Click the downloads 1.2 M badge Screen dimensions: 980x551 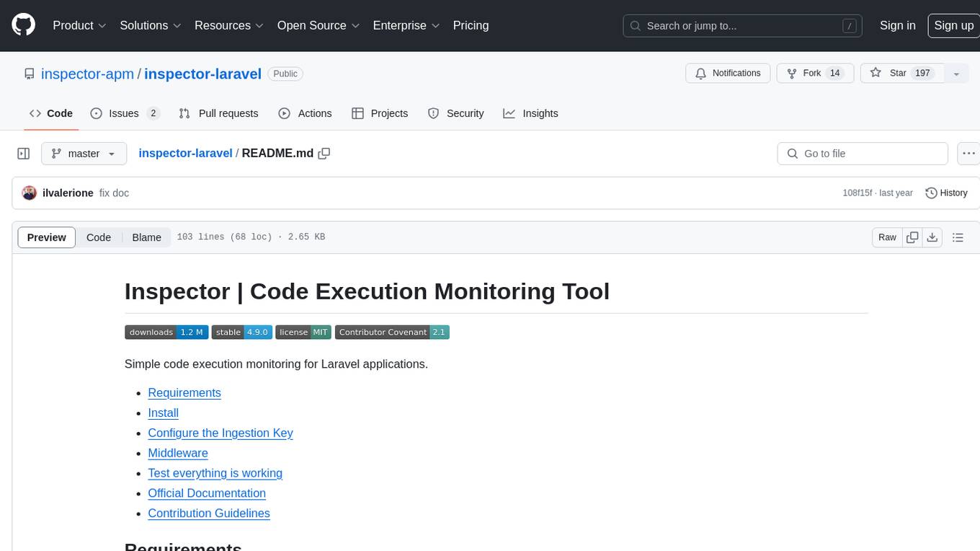tap(166, 332)
